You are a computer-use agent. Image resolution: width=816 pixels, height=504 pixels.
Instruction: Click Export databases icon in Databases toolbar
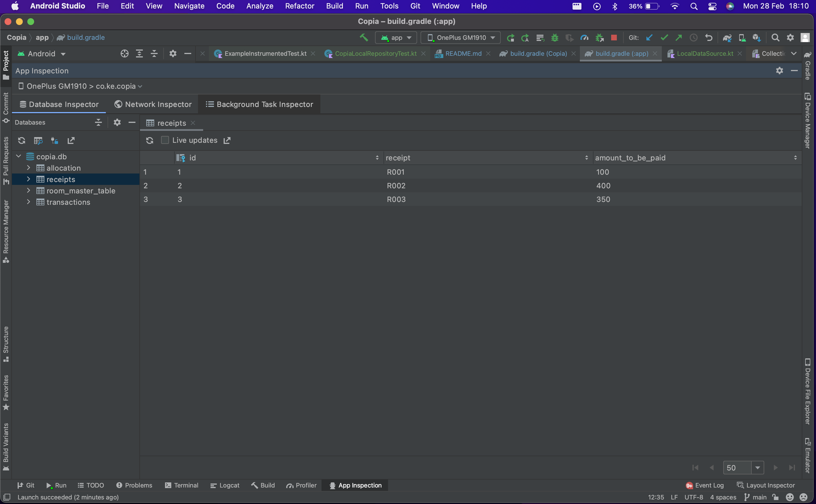tap(71, 141)
